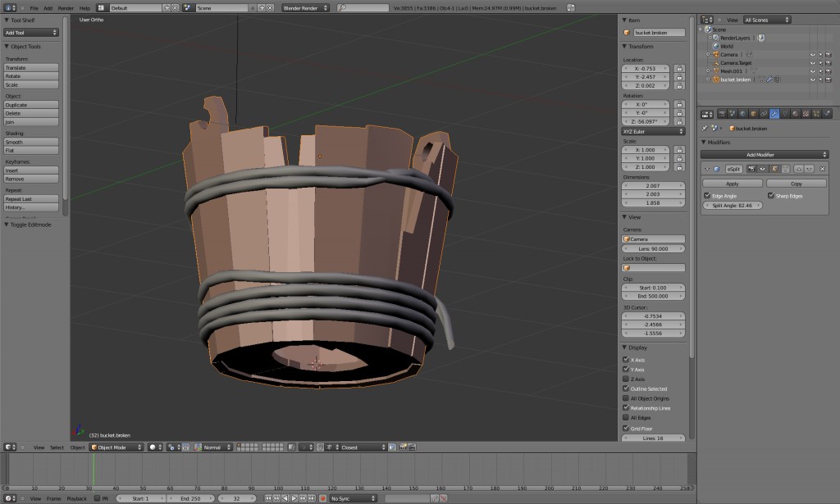
Task: Open the Object Mode selector dropdown
Action: pos(116,447)
